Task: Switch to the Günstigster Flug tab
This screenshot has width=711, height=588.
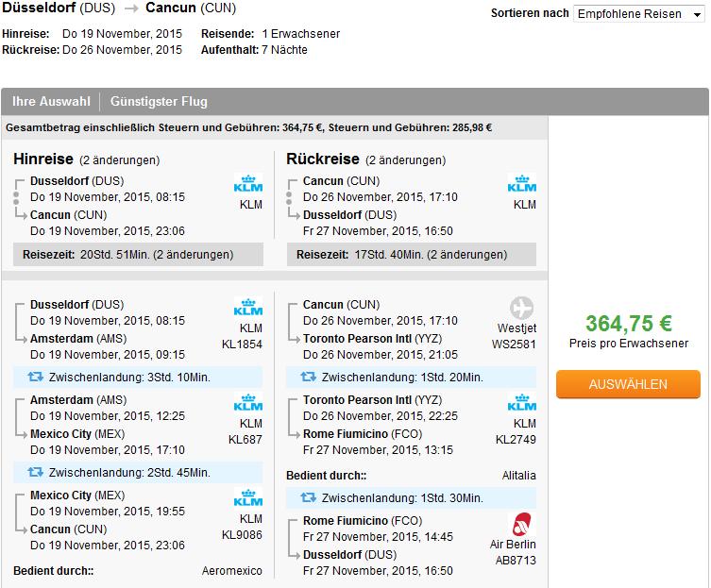Action: tap(159, 102)
